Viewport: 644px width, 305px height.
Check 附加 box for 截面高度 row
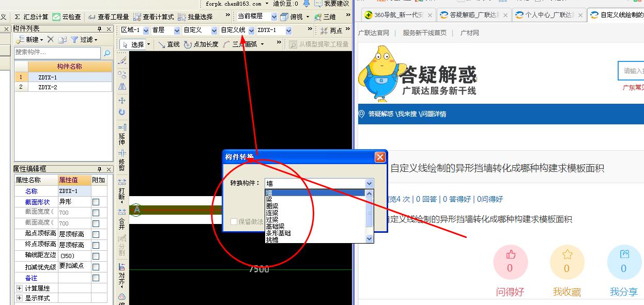click(96, 223)
